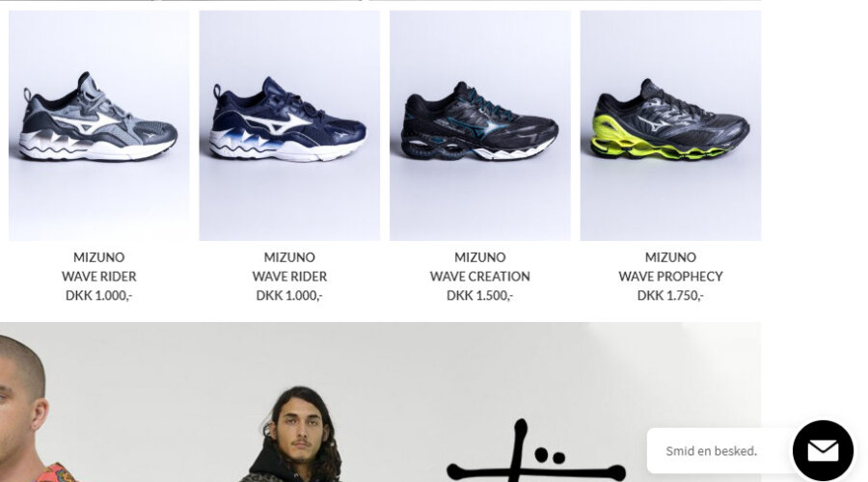
Task: Click the DKK 1.750,- price
Action: [670, 296]
